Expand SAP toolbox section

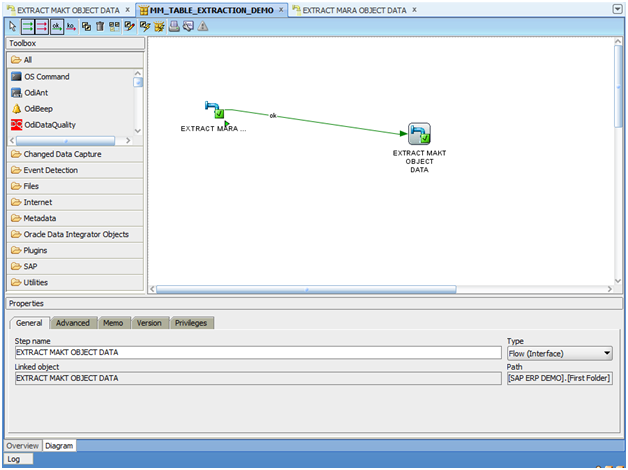pos(75,266)
